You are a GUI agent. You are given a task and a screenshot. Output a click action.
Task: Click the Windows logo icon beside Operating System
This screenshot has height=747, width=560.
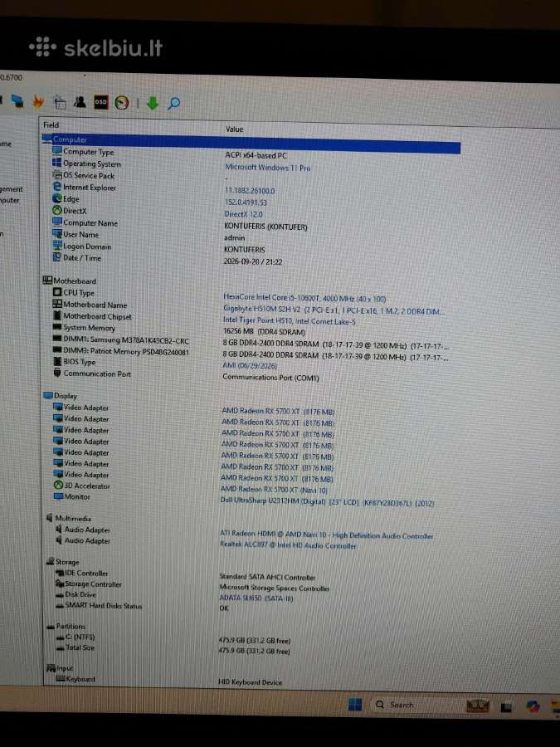tap(57, 163)
